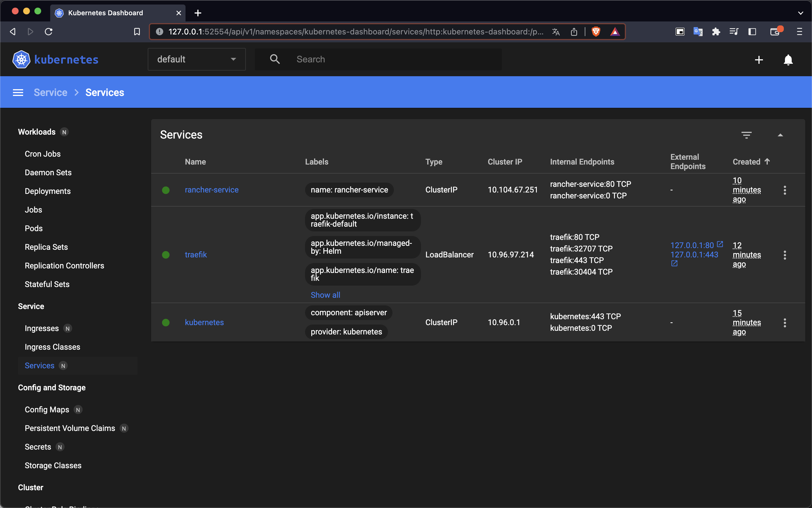Open the default namespace dropdown
The image size is (812, 508).
pos(197,59)
